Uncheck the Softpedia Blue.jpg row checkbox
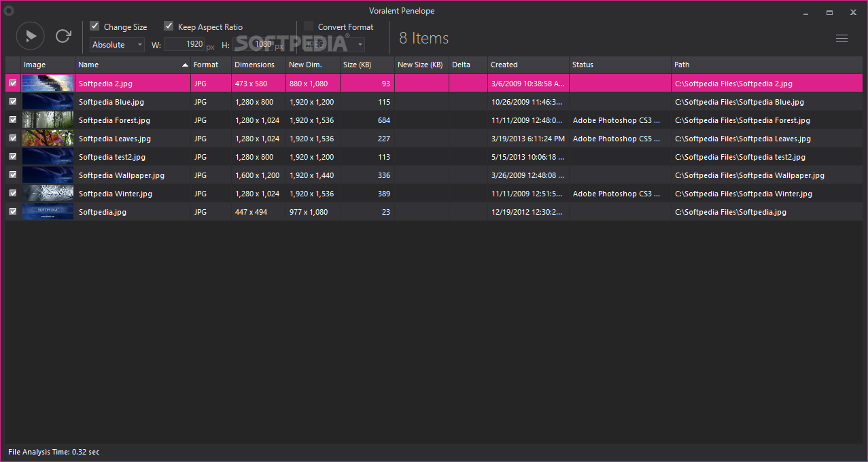 pyautogui.click(x=13, y=101)
